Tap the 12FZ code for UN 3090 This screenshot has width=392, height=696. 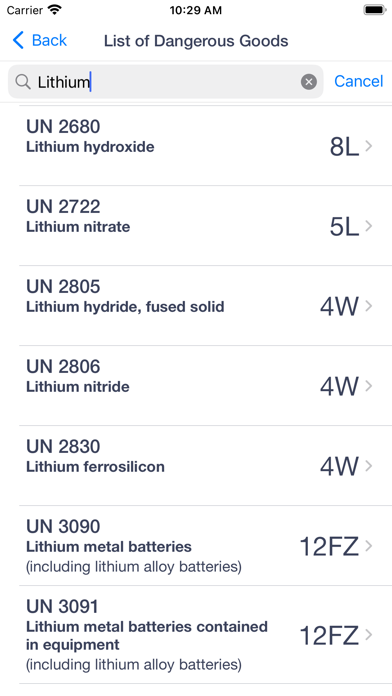click(329, 546)
